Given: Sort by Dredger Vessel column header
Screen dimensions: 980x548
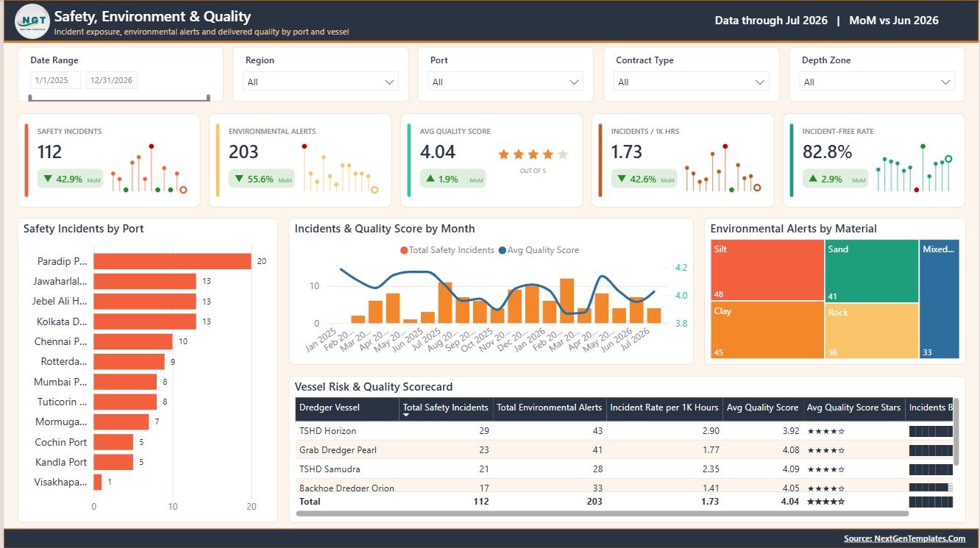Looking at the screenshot, I should coord(347,408).
